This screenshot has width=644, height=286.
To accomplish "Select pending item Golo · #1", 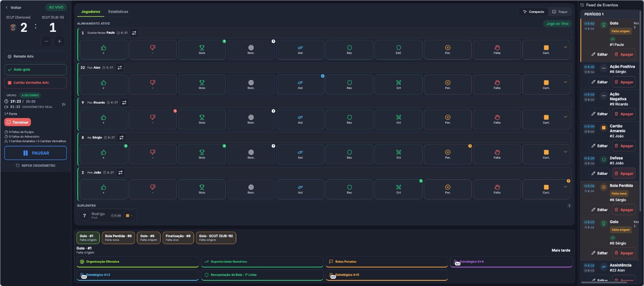I will (x=88, y=238).
